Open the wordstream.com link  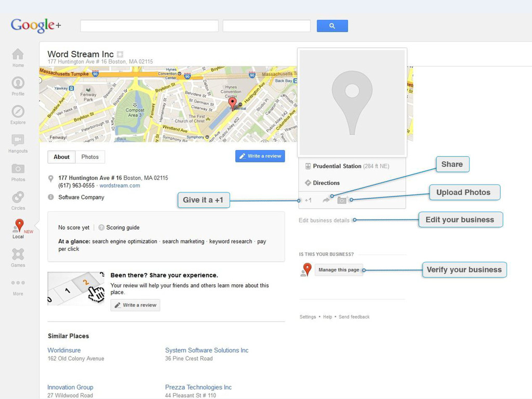coord(119,185)
